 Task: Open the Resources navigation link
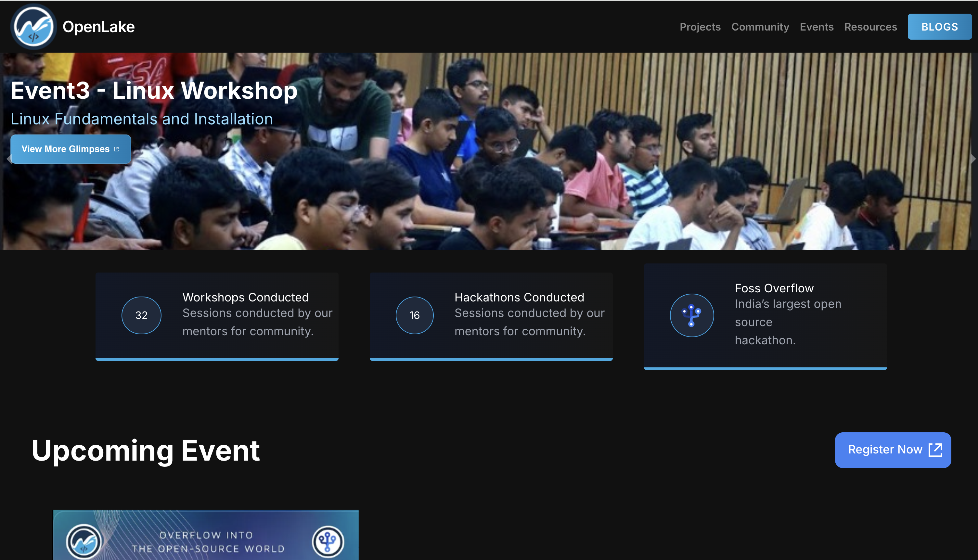click(x=870, y=27)
